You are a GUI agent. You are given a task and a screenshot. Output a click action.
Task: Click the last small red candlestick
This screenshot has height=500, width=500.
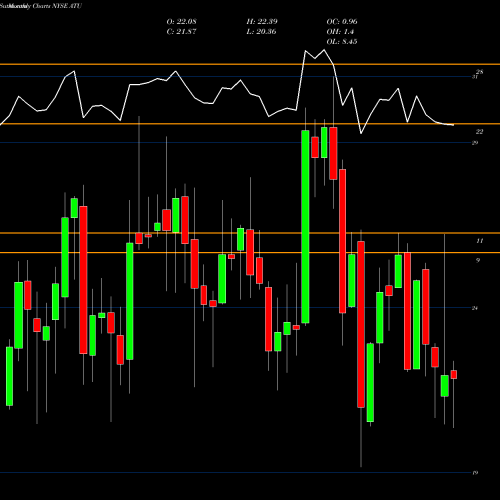coord(454,374)
